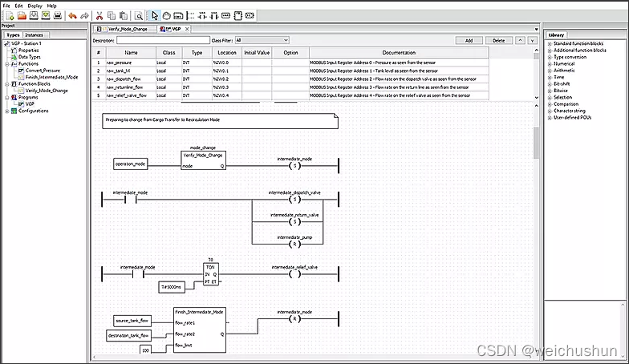This screenshot has width=629, height=364.
Task: Undo the last action with orange arrow
Action: click(x=72, y=16)
